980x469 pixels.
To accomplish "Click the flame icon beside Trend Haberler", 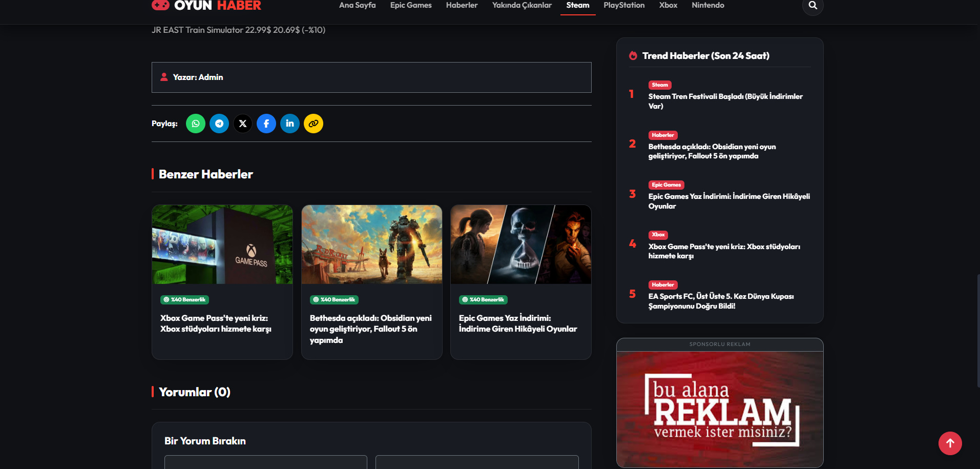I will click(633, 55).
